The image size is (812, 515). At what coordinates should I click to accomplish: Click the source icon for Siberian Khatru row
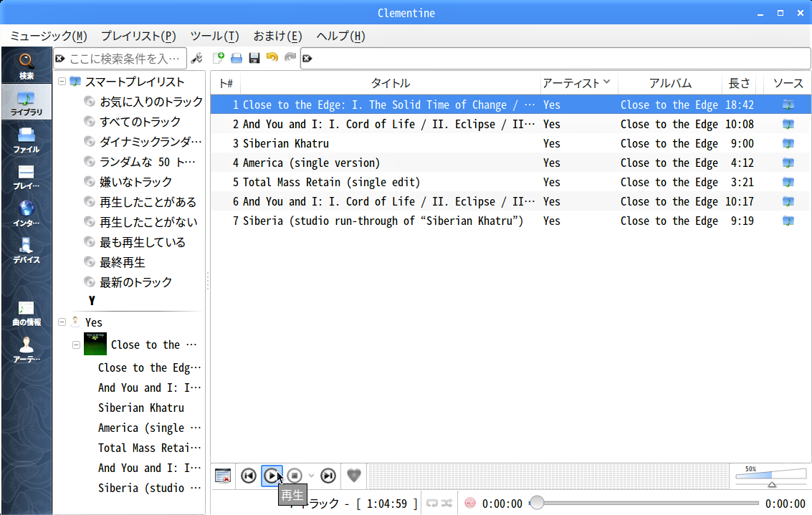[x=788, y=143]
